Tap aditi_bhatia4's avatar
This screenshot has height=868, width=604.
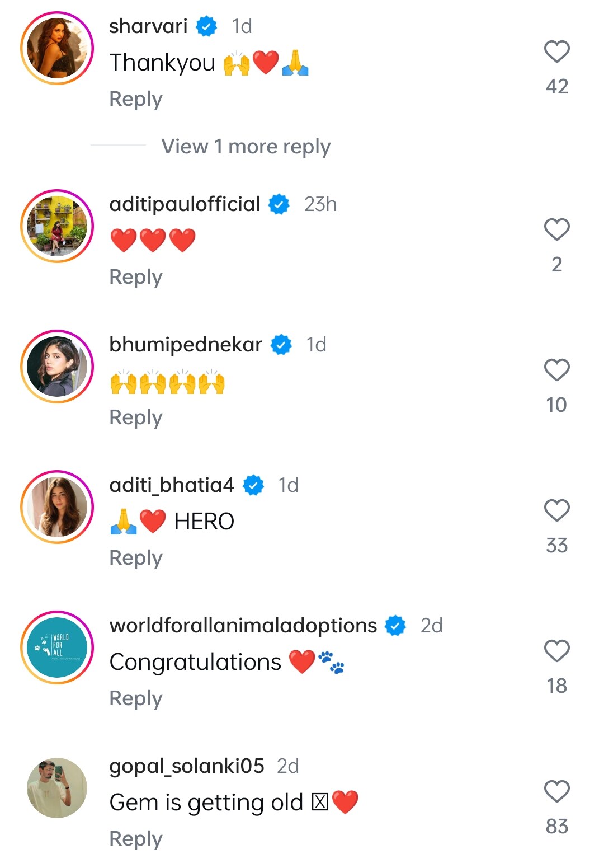point(57,507)
